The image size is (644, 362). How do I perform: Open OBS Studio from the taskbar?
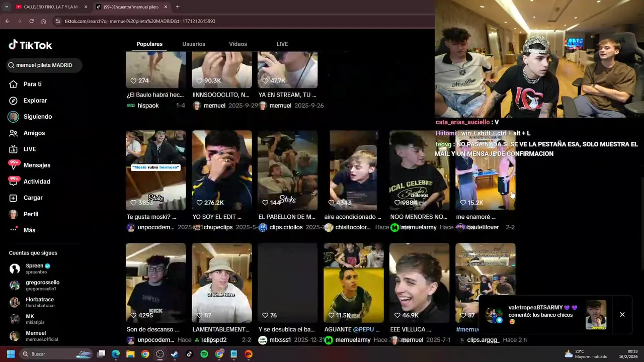160,354
